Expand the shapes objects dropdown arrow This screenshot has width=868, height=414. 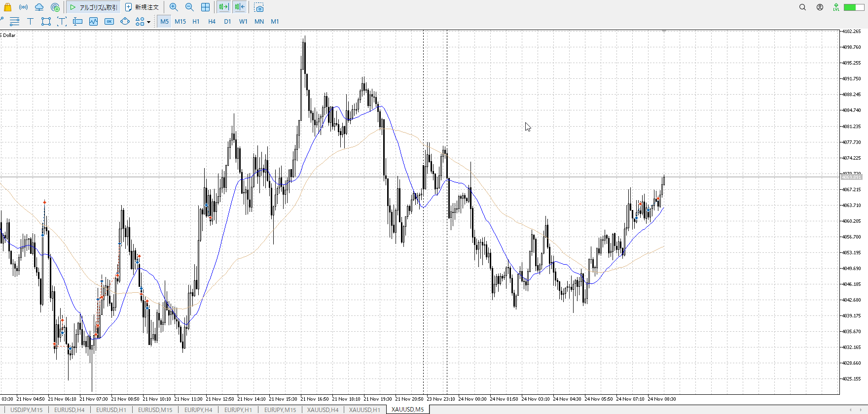(148, 22)
